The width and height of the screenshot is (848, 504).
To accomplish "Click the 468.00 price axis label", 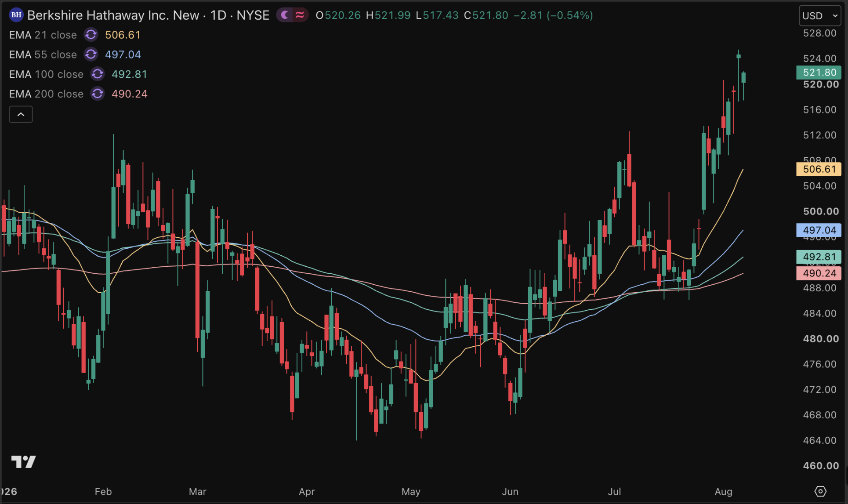I will [820, 415].
